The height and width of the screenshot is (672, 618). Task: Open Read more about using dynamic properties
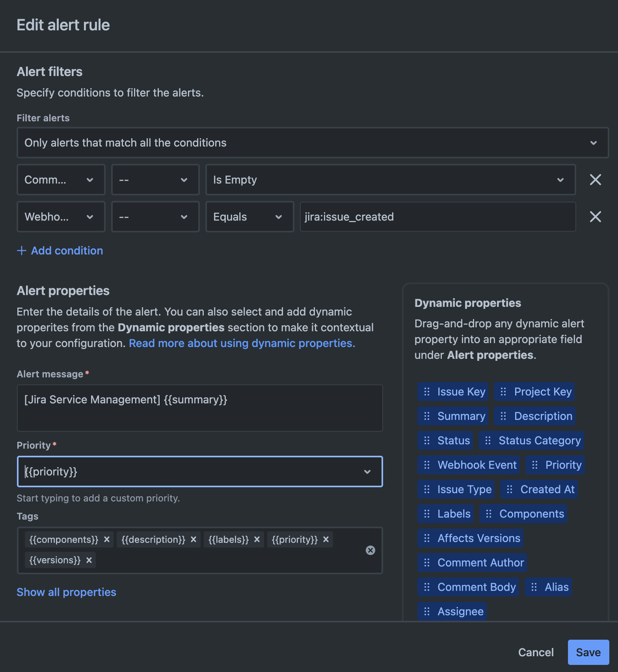[242, 343]
